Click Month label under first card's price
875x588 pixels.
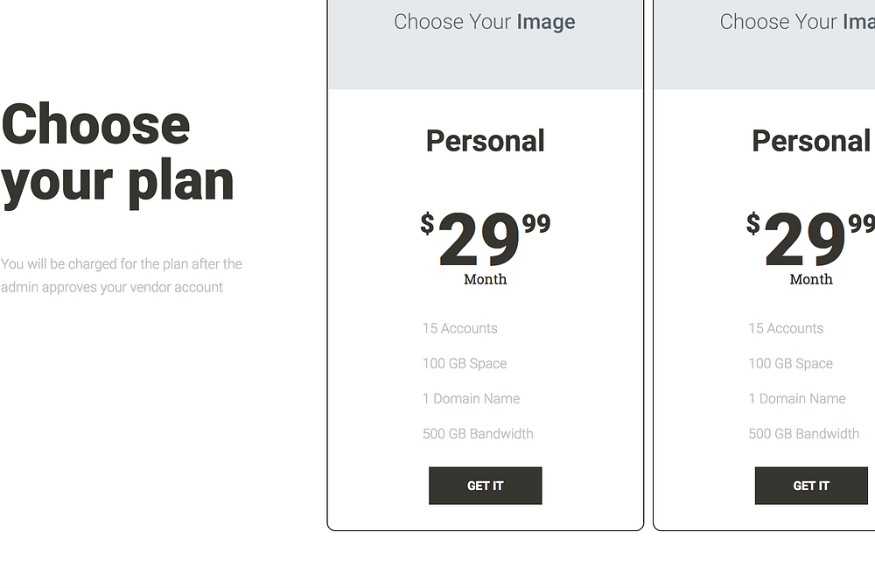pyautogui.click(x=485, y=279)
